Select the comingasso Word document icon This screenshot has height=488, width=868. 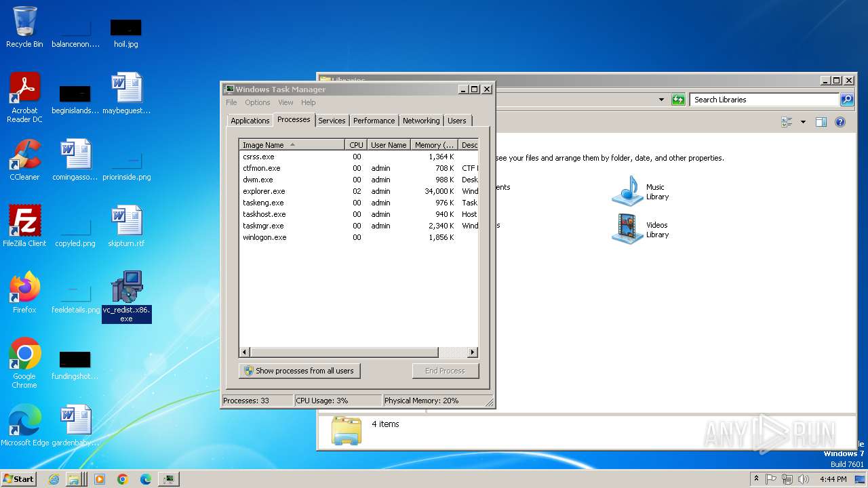point(75,160)
